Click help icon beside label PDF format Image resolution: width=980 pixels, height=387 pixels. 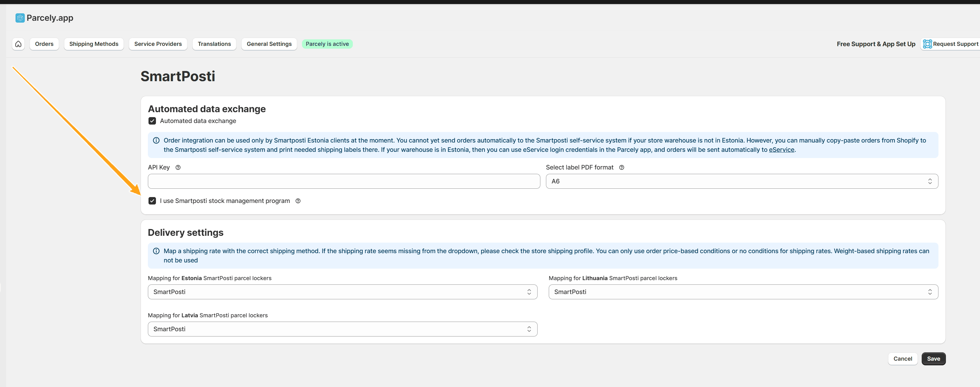(621, 168)
